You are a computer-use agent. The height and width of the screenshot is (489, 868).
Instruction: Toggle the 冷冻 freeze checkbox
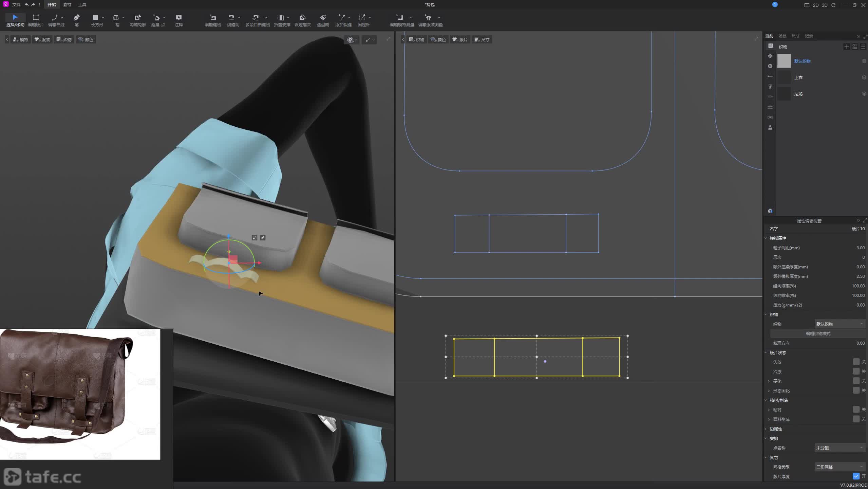(x=856, y=371)
